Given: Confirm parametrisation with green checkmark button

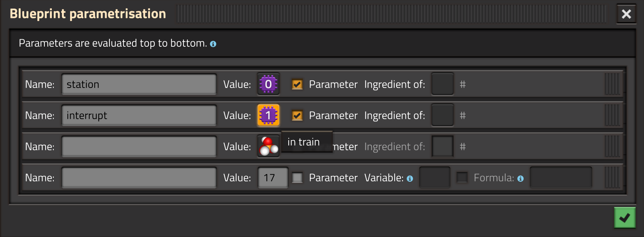Looking at the screenshot, I should pos(625,218).
